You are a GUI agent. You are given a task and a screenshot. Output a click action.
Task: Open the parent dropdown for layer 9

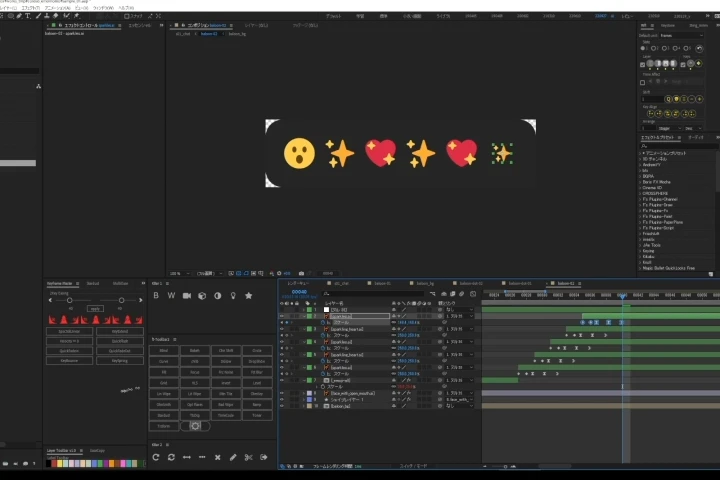point(459,400)
